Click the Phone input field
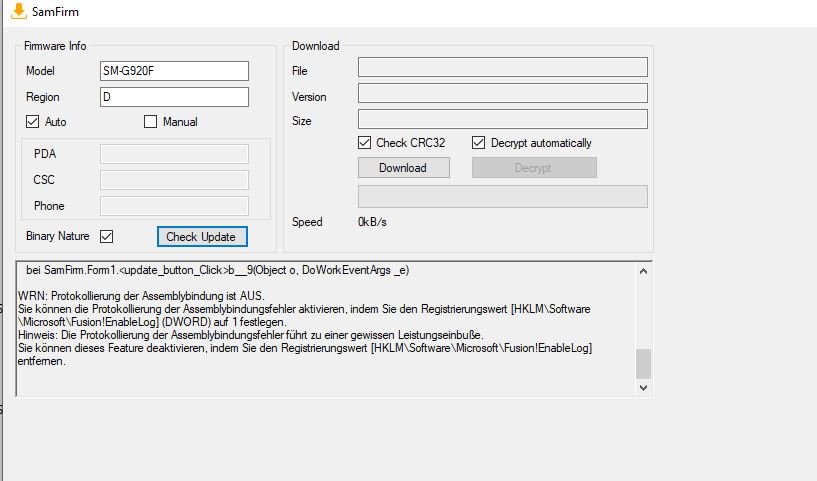This screenshot has width=817, height=481. click(x=174, y=206)
